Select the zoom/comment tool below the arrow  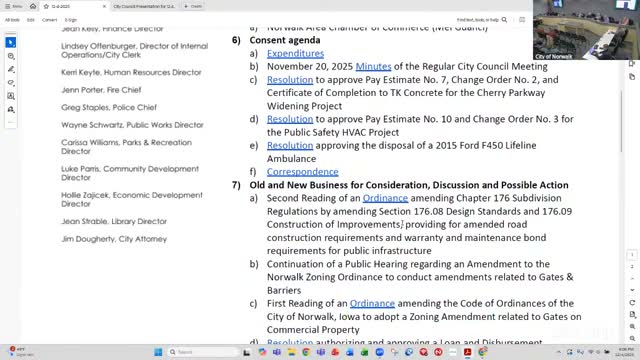tap(11, 56)
